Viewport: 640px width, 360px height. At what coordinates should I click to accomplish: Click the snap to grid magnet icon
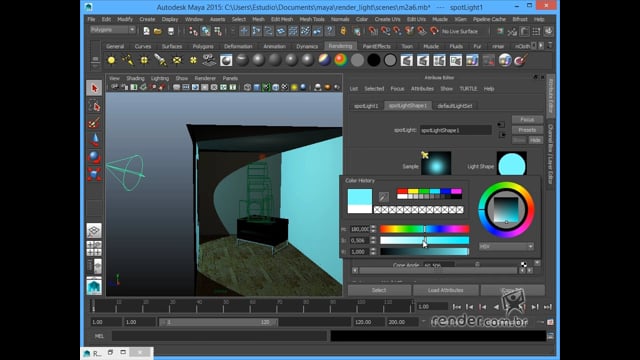(373, 31)
